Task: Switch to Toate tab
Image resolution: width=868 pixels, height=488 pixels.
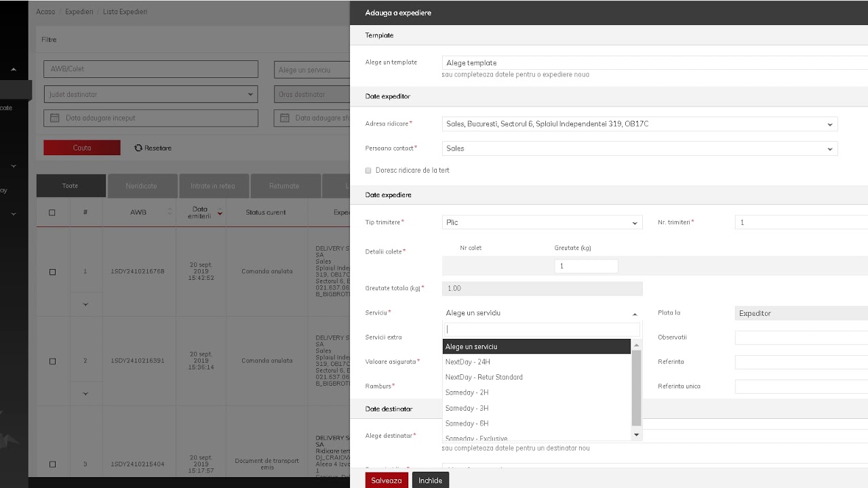Action: (71, 186)
